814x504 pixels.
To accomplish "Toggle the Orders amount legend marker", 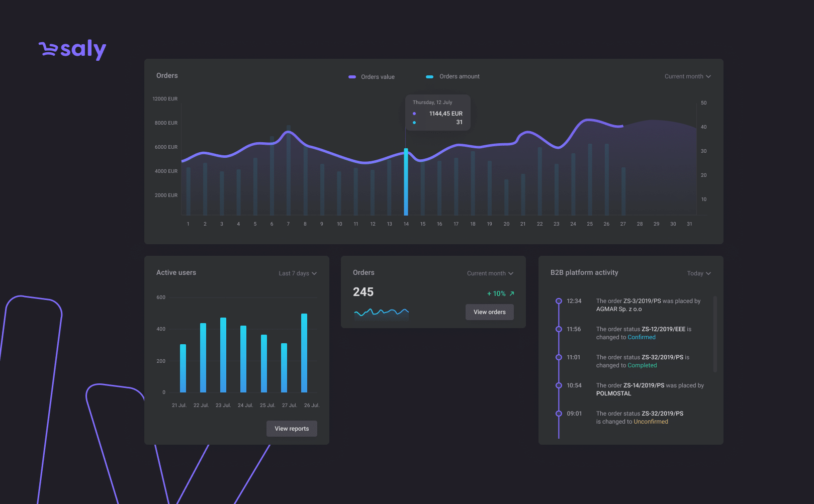I will tap(429, 77).
